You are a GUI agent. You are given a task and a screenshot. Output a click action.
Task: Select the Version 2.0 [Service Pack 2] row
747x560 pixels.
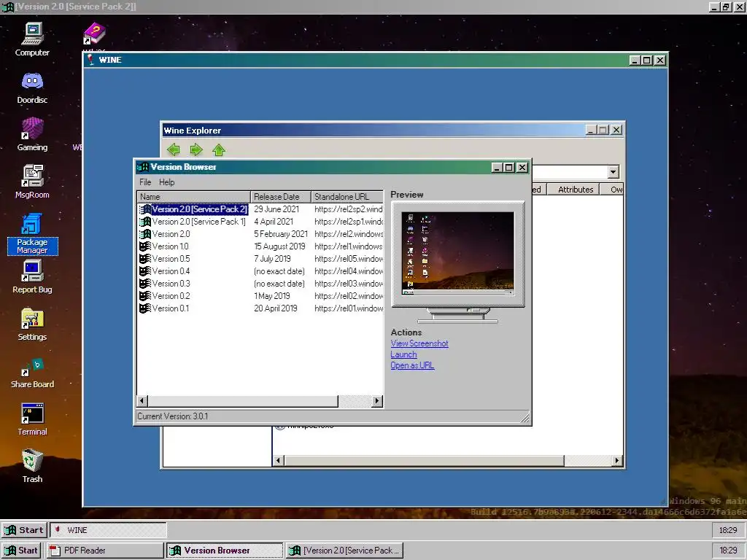(x=260, y=209)
